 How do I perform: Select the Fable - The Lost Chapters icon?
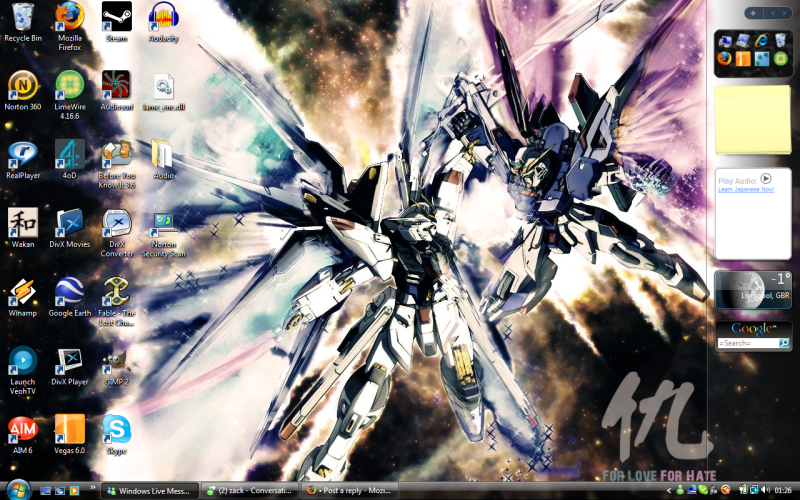click(x=116, y=302)
